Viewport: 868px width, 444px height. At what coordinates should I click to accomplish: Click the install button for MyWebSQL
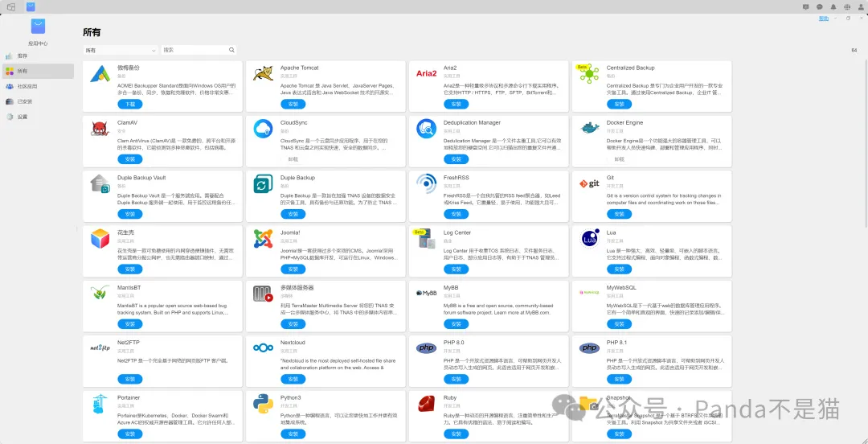click(x=619, y=324)
